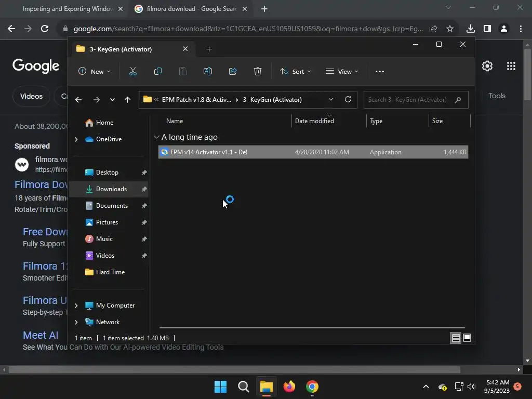The width and height of the screenshot is (532, 399).
Task: Sort by Type column header
Action: [x=376, y=121]
